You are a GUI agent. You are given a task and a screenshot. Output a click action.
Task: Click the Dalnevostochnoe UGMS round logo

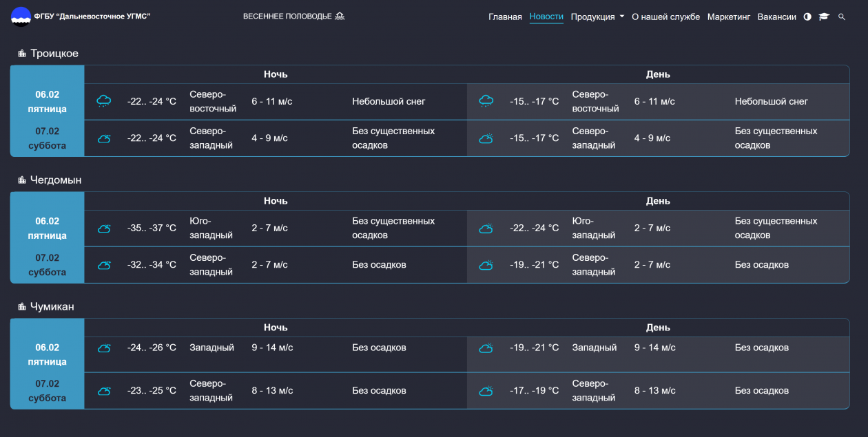tap(21, 17)
